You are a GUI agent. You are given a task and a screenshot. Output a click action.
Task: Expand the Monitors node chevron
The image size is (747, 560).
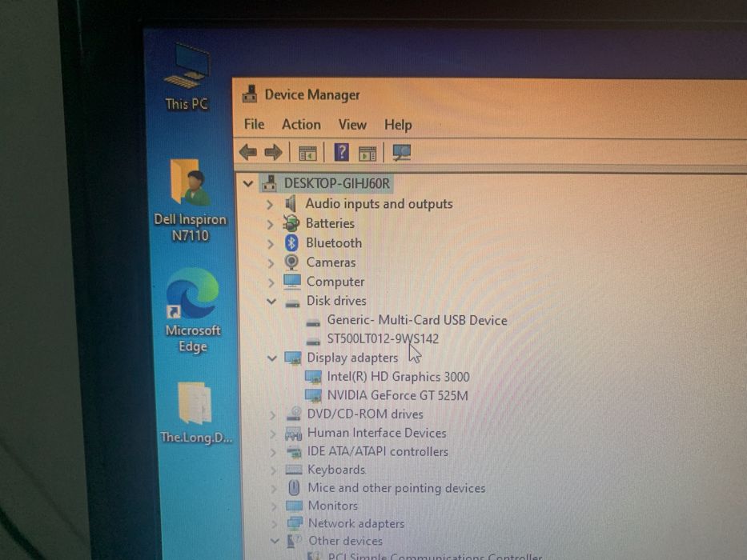pos(274,506)
